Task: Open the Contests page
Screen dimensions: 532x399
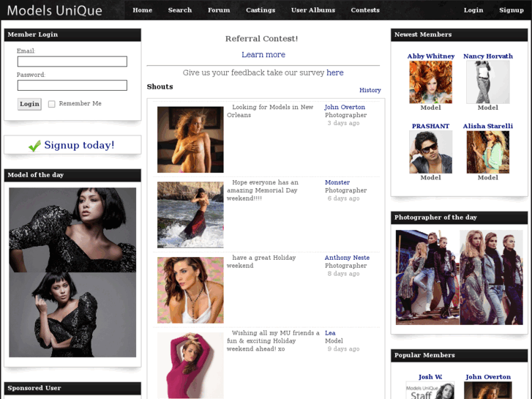Action: (x=365, y=10)
